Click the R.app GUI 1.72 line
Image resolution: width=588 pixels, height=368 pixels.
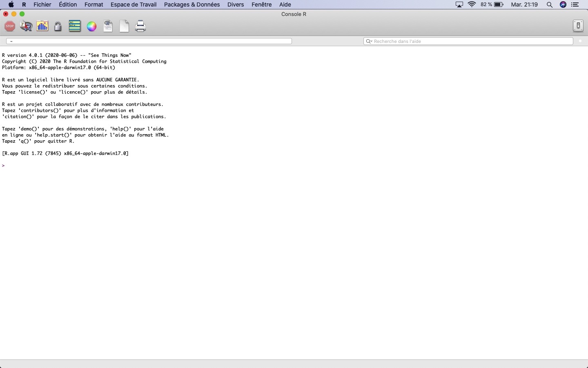(x=65, y=153)
